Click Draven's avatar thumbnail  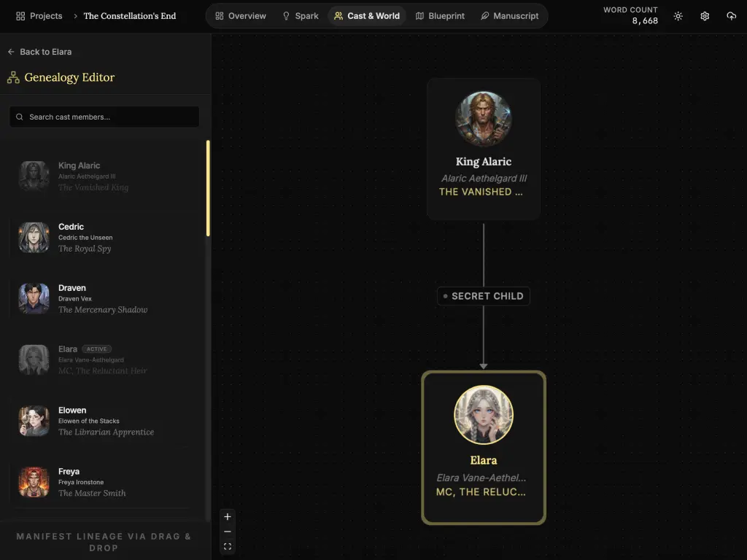34,298
